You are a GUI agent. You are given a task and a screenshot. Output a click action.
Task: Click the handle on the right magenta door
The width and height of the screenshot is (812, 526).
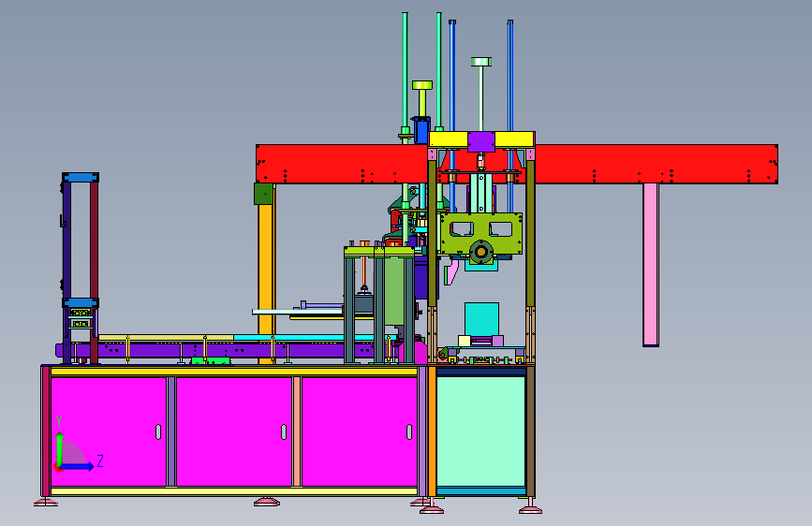click(409, 431)
